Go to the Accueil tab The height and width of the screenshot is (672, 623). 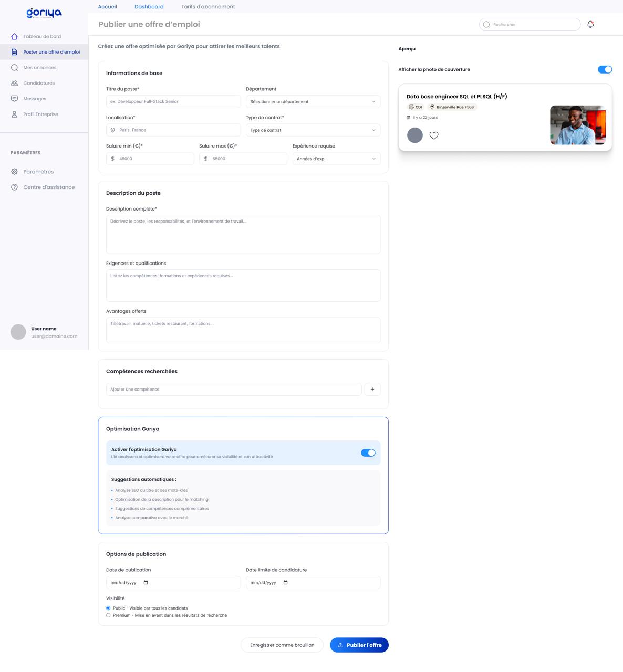[x=107, y=7]
